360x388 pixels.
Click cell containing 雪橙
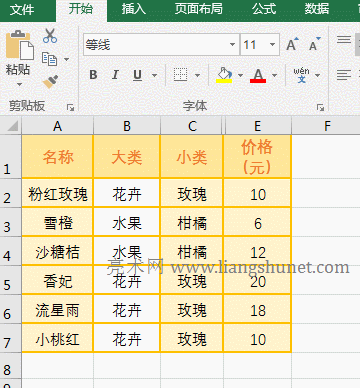[x=58, y=222]
